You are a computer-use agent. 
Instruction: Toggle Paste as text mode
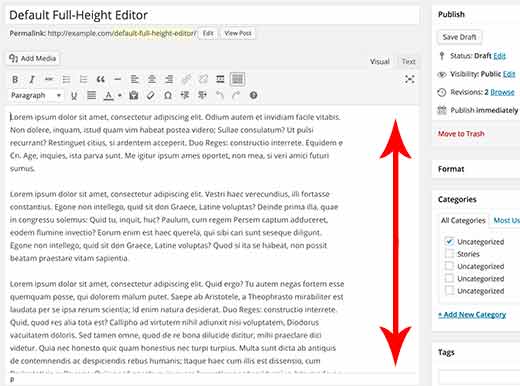tap(134, 96)
